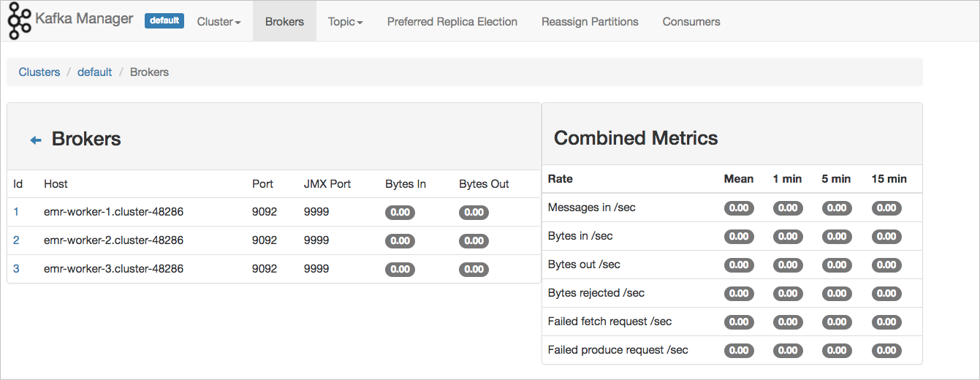Open the Consumers page
Screen dimensions: 980x380
691,22
